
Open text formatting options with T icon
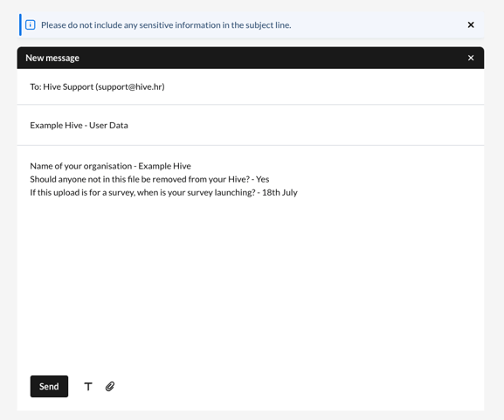pos(88,386)
